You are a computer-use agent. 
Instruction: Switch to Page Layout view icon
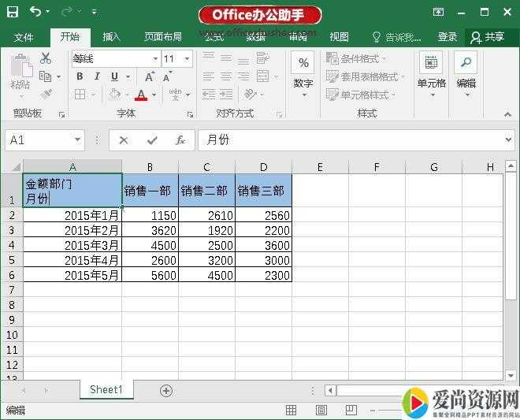pyautogui.click(x=321, y=411)
